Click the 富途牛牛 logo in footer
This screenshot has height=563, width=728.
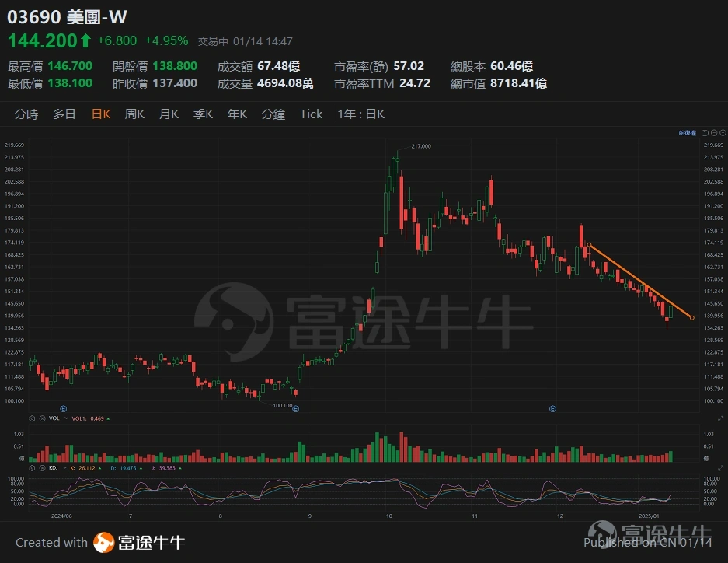click(x=139, y=542)
